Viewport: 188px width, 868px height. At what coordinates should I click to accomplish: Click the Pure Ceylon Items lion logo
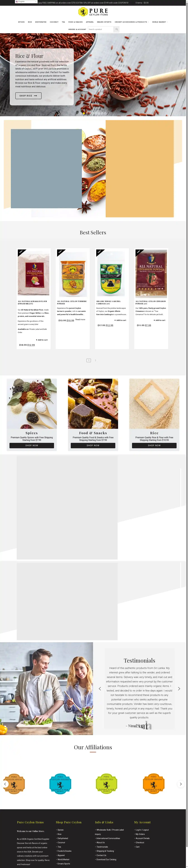pos(83,12)
